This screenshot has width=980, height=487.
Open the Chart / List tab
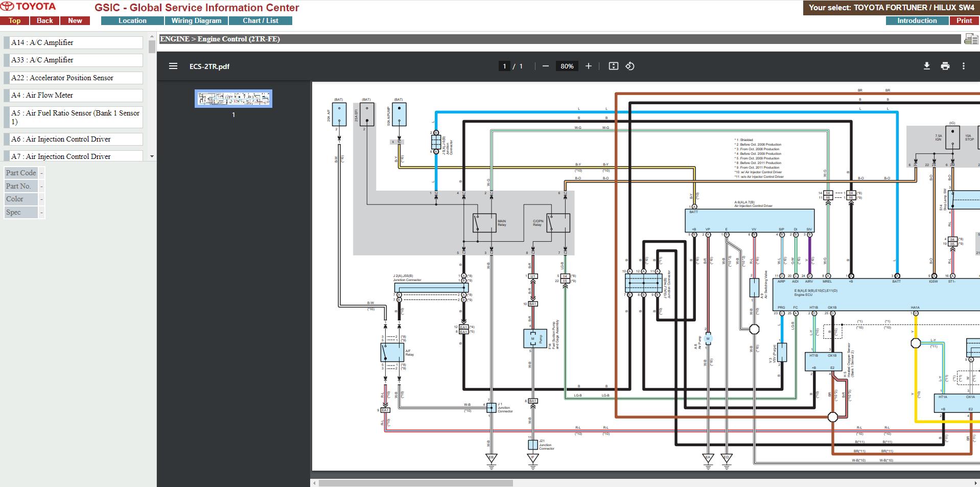click(x=261, y=20)
